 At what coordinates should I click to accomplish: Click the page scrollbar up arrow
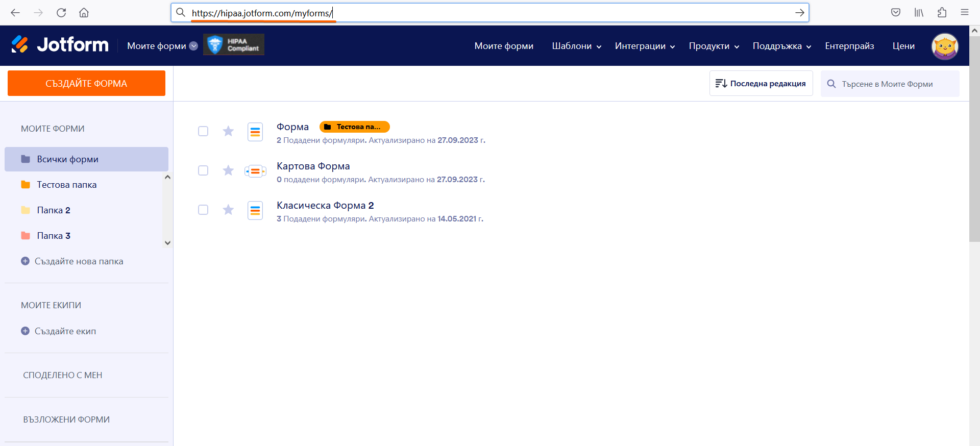(974, 31)
